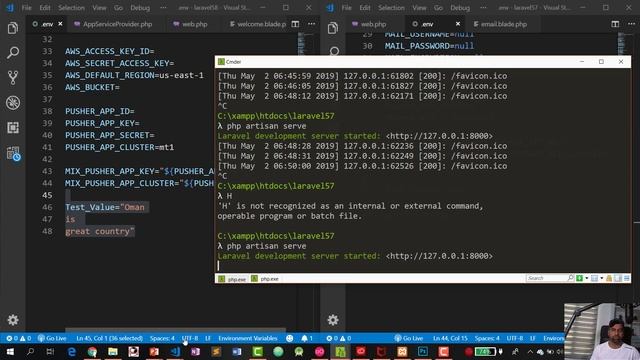
Task: Open Manage gear in right VS Code
Action: tap(333, 320)
